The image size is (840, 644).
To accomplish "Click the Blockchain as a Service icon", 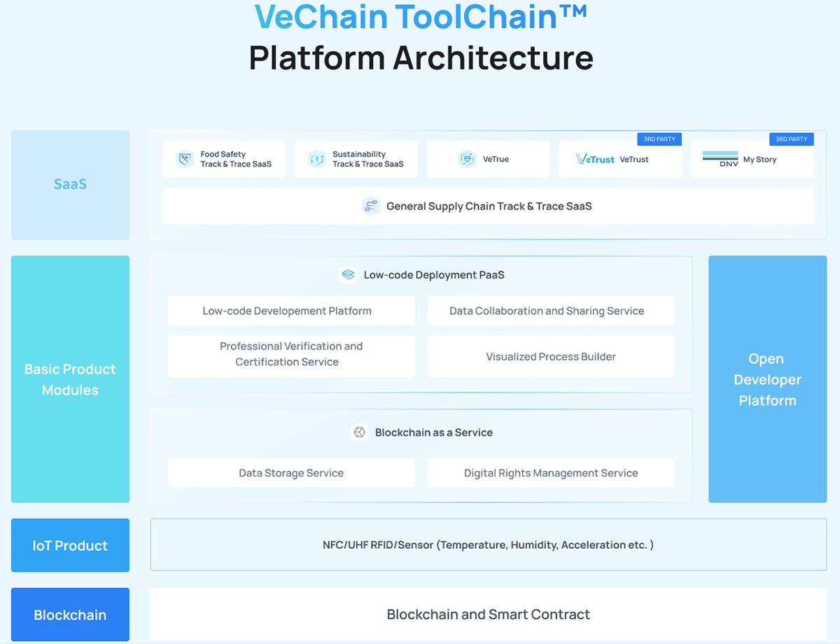I will pos(359,432).
